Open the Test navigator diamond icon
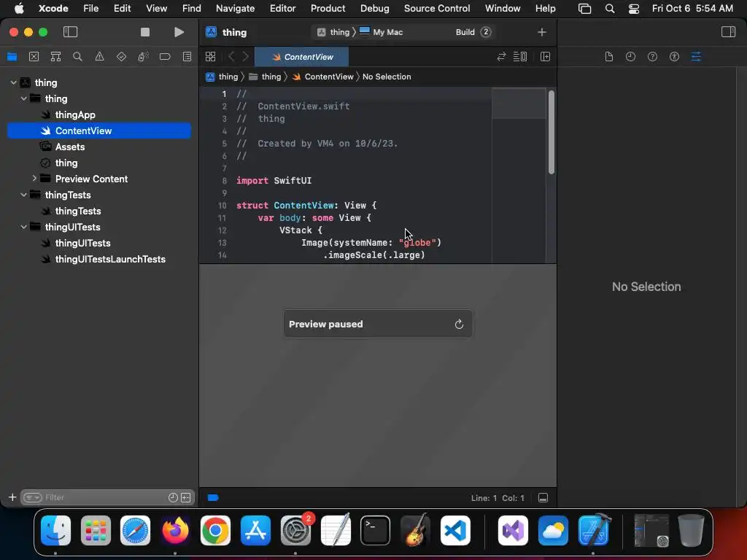Image resolution: width=747 pixels, height=560 pixels. tap(122, 57)
